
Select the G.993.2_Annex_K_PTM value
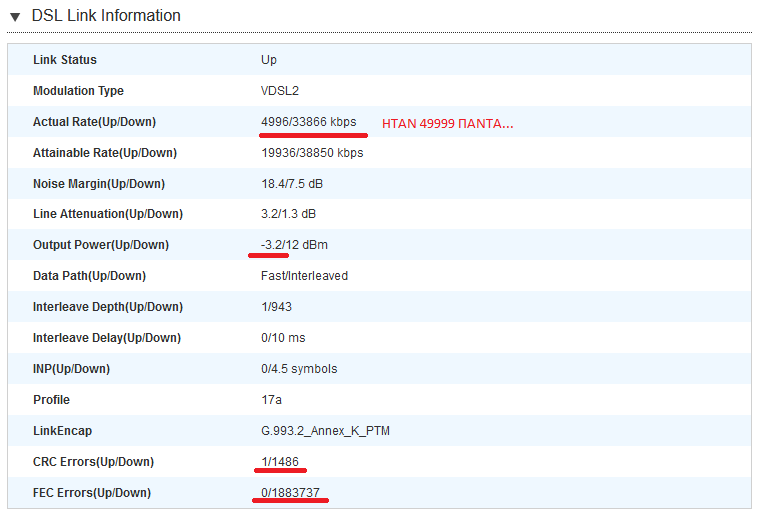click(x=325, y=431)
